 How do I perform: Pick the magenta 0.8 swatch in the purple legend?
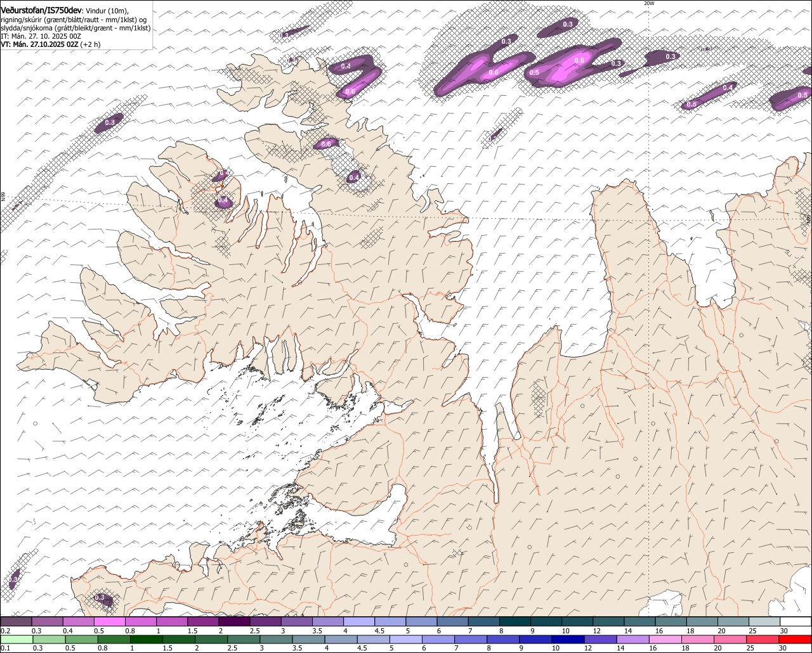click(140, 621)
